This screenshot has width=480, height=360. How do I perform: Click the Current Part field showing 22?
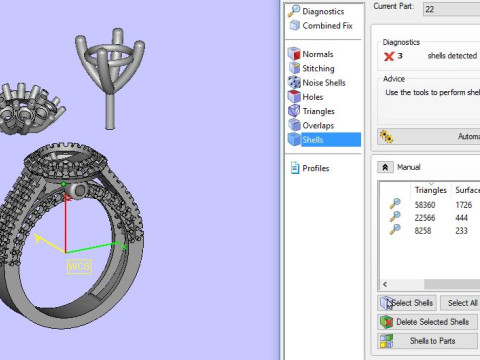[x=451, y=9]
